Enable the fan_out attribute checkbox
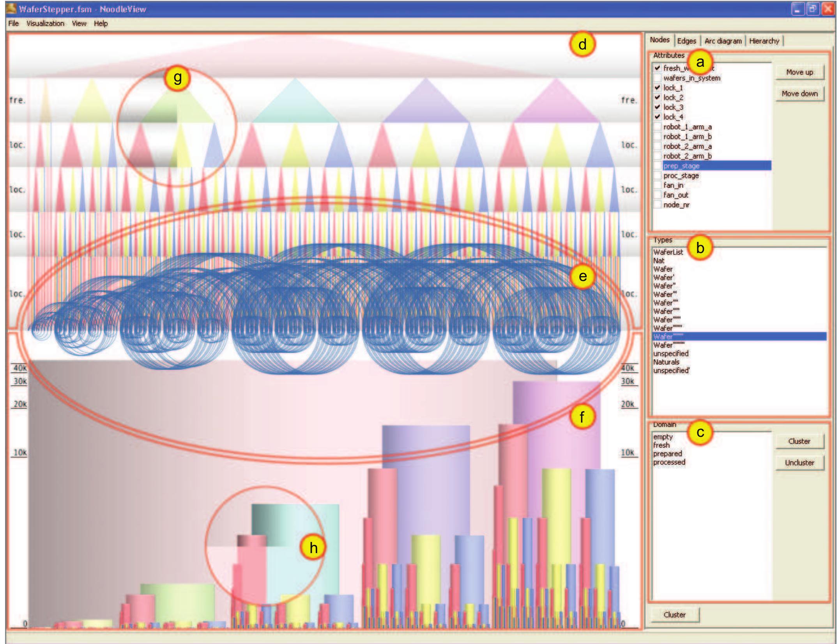Image resolution: width=840 pixels, height=644 pixels. (658, 195)
